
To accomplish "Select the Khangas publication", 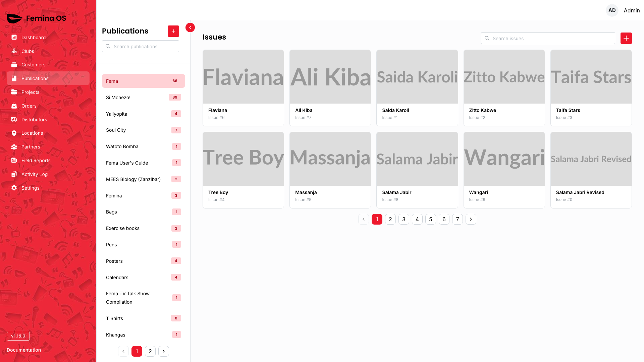I will point(144,335).
